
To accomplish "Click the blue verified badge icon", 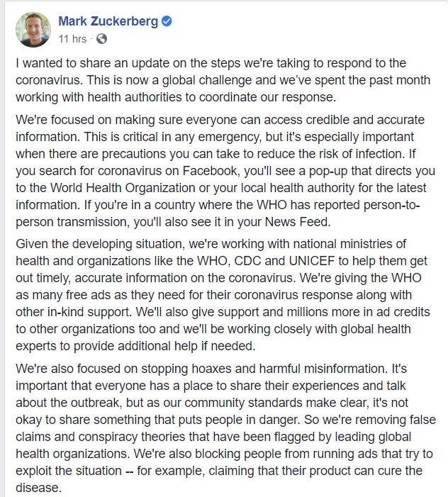I will click(167, 21).
